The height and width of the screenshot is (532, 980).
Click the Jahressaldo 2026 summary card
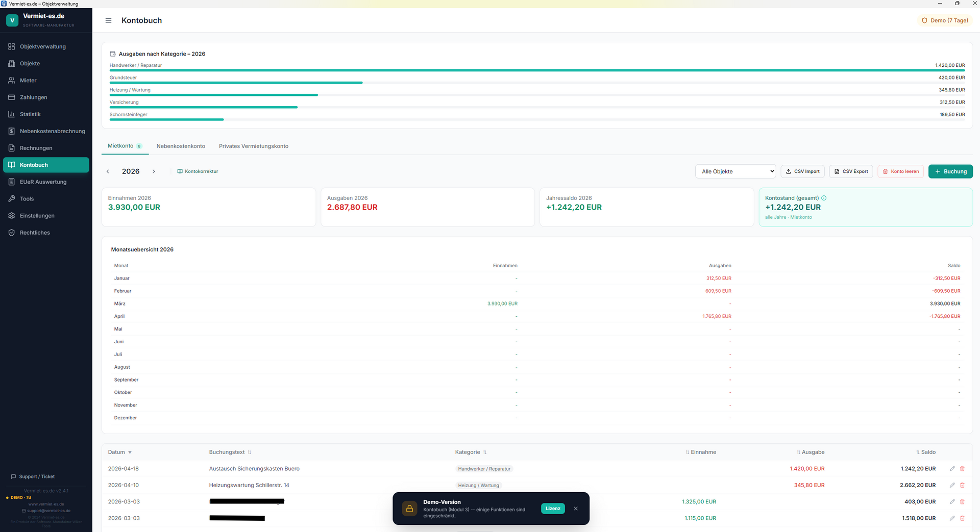coord(647,207)
